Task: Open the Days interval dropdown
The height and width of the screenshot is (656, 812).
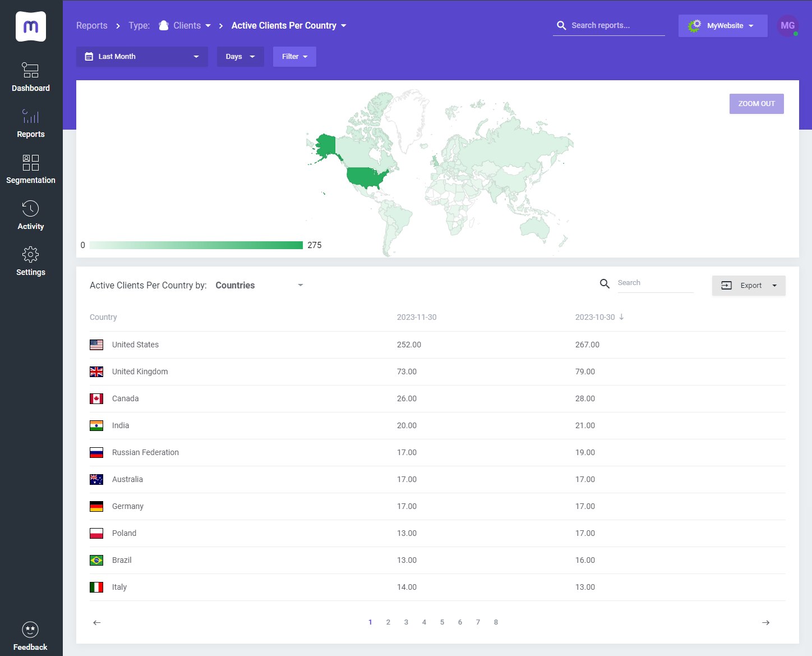Action: click(240, 56)
